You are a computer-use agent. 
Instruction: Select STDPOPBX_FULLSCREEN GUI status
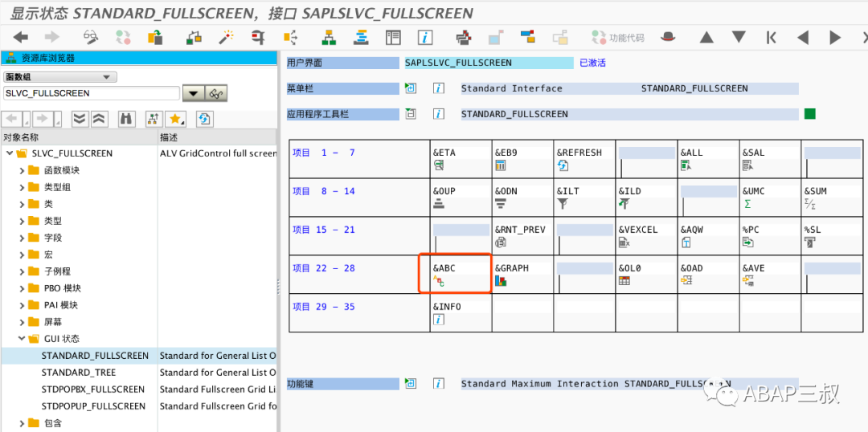click(93, 389)
